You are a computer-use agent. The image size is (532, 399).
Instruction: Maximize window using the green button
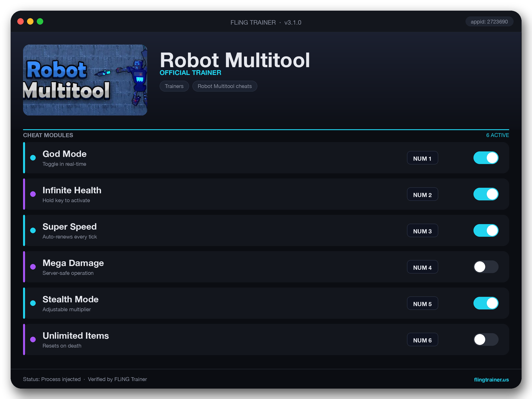tap(40, 22)
